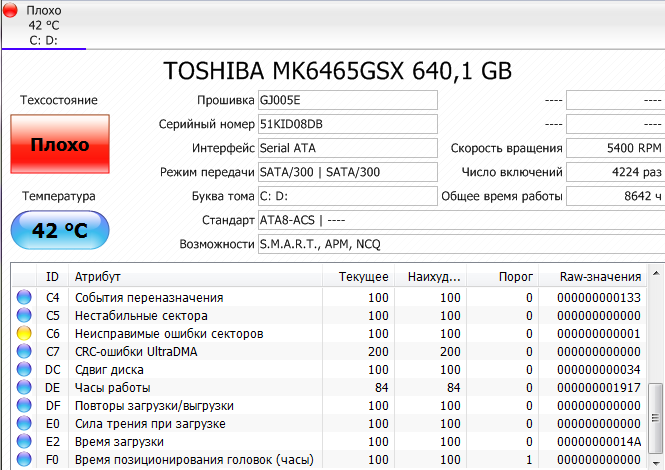Select the Неисправимые ошибки секторов row
Image resolution: width=665 pixels, height=470 pixels.
329,333
